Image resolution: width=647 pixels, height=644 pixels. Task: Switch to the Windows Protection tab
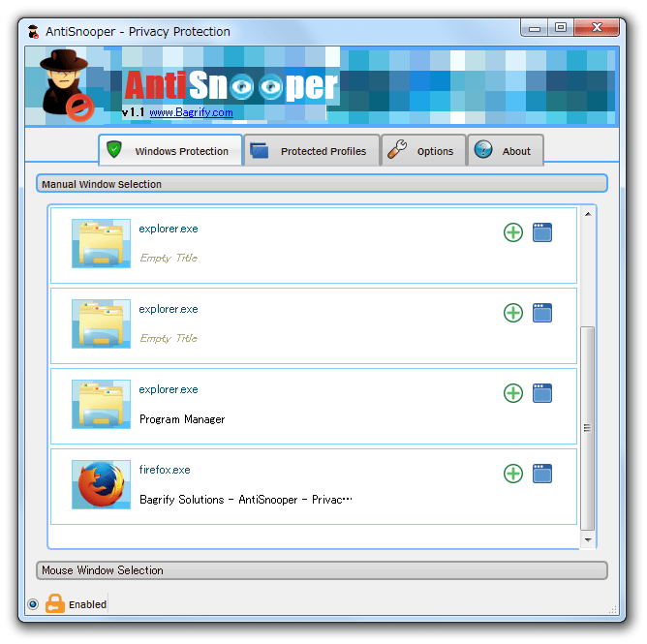tap(170, 150)
